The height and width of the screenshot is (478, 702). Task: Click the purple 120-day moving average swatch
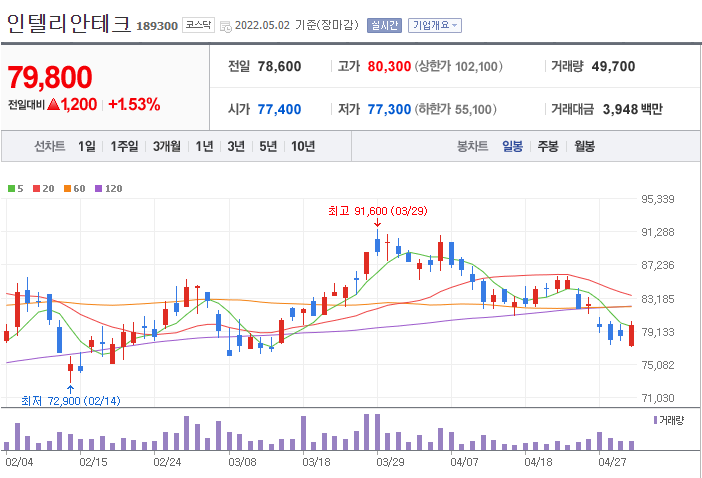point(98,189)
